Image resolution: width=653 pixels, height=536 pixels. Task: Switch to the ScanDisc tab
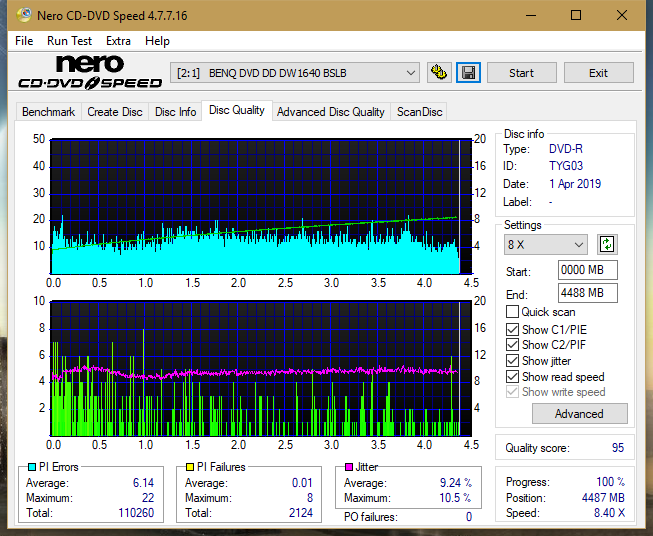pyautogui.click(x=419, y=112)
